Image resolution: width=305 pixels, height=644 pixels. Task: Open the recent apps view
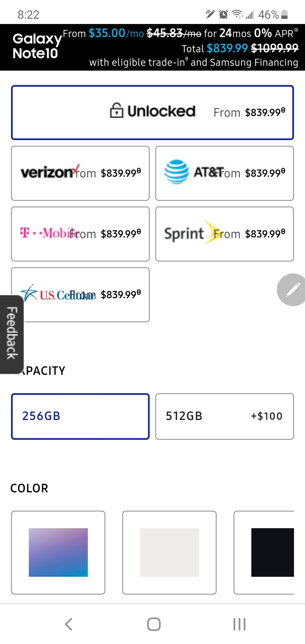(x=239, y=624)
